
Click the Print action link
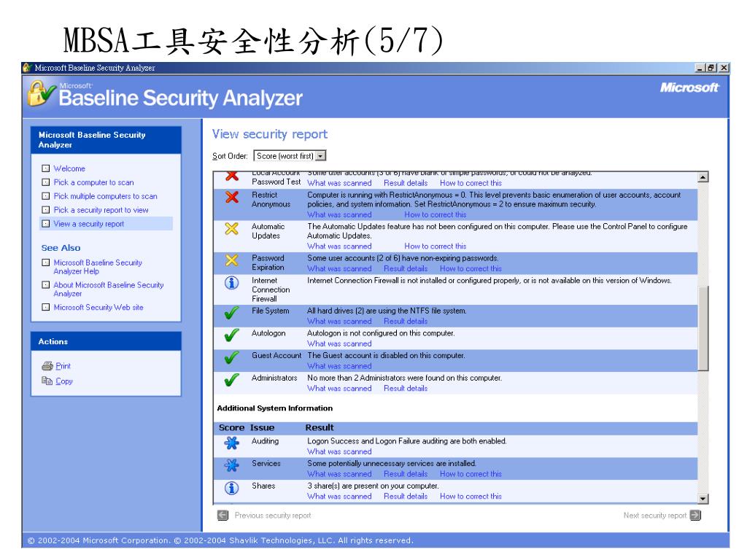[63, 366]
